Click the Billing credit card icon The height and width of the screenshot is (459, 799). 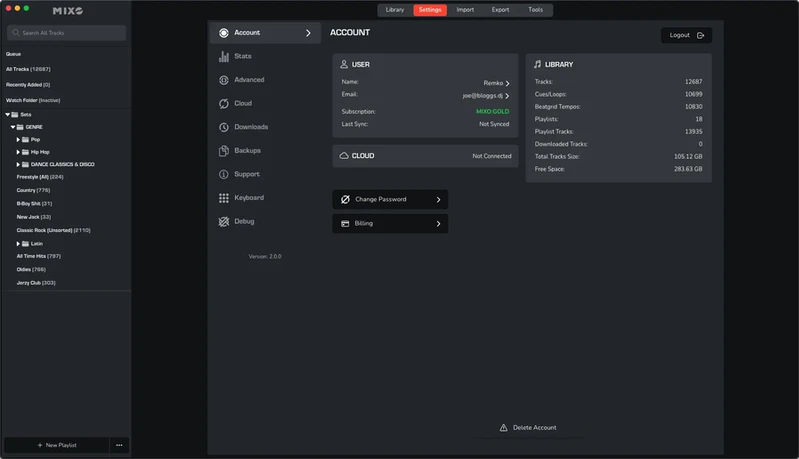345,224
